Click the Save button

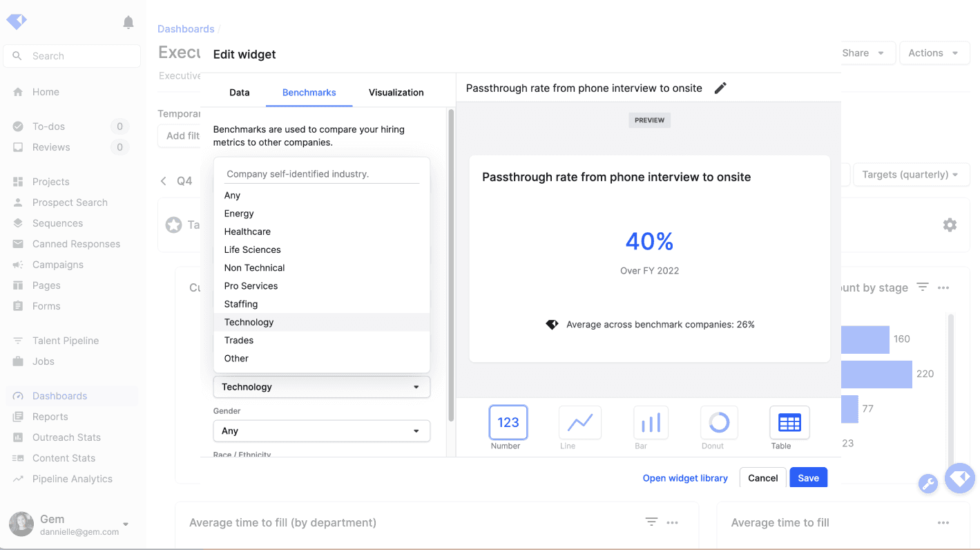[x=808, y=478]
